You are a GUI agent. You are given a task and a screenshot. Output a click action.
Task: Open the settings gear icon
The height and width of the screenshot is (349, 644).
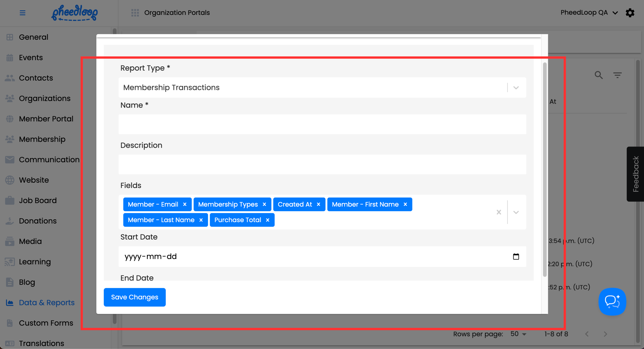click(630, 13)
